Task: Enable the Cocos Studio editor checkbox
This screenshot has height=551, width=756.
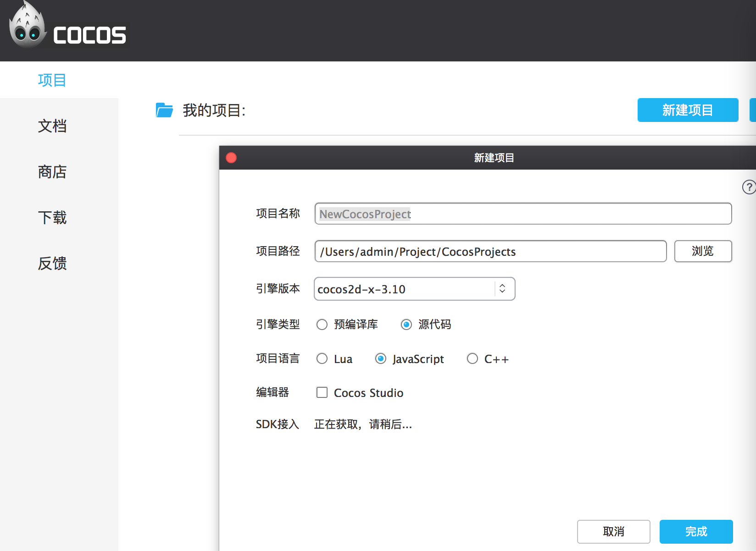Action: [x=322, y=392]
